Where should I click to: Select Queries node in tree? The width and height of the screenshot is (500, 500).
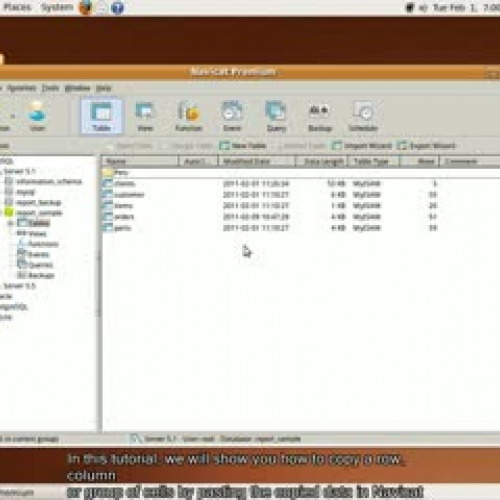(40, 265)
